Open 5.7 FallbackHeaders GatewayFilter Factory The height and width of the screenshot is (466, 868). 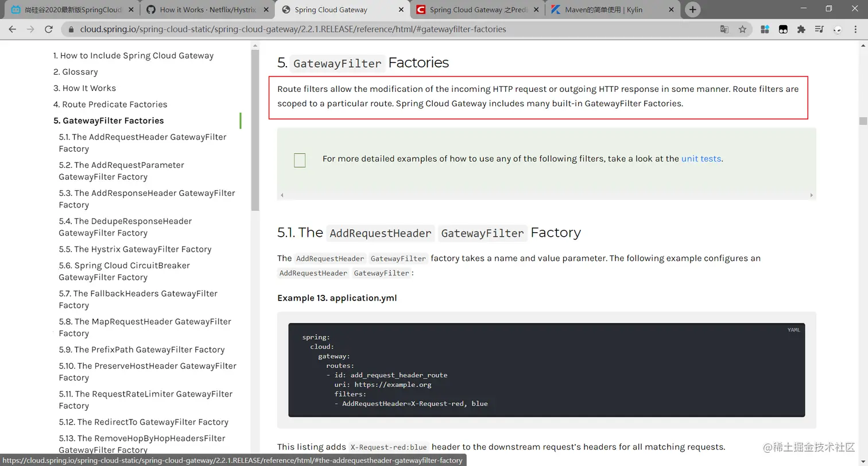tap(138, 299)
